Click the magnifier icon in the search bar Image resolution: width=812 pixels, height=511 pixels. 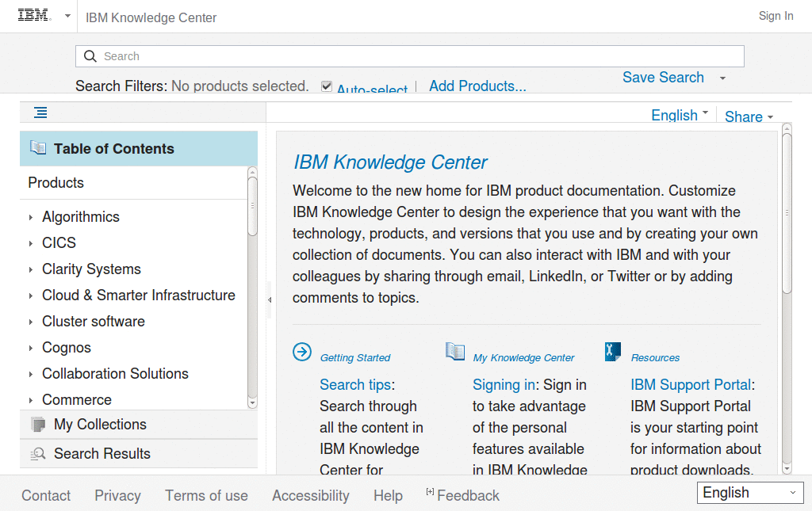90,56
